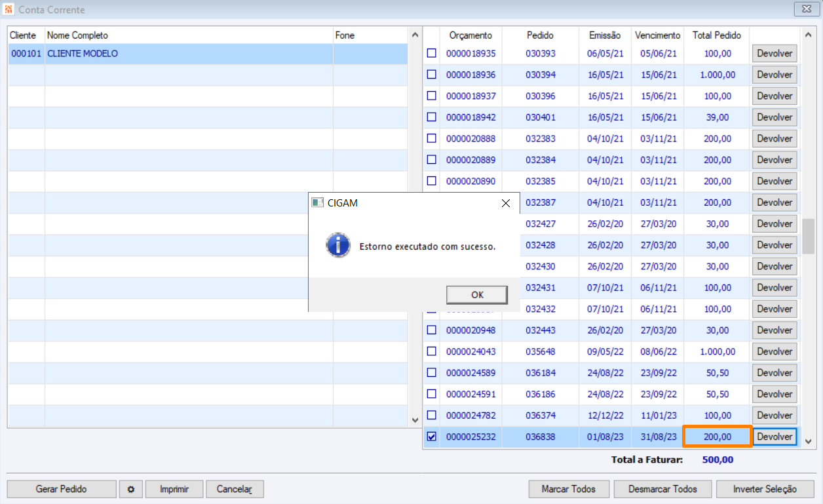The width and height of the screenshot is (823, 504).
Task: Click the client list scroll down arrow
Action: click(x=414, y=420)
